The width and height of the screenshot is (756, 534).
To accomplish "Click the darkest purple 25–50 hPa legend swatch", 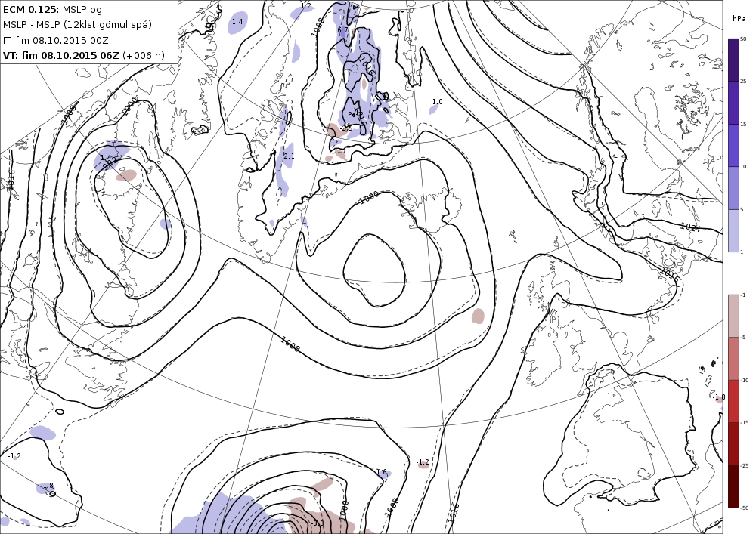I will click(x=733, y=60).
